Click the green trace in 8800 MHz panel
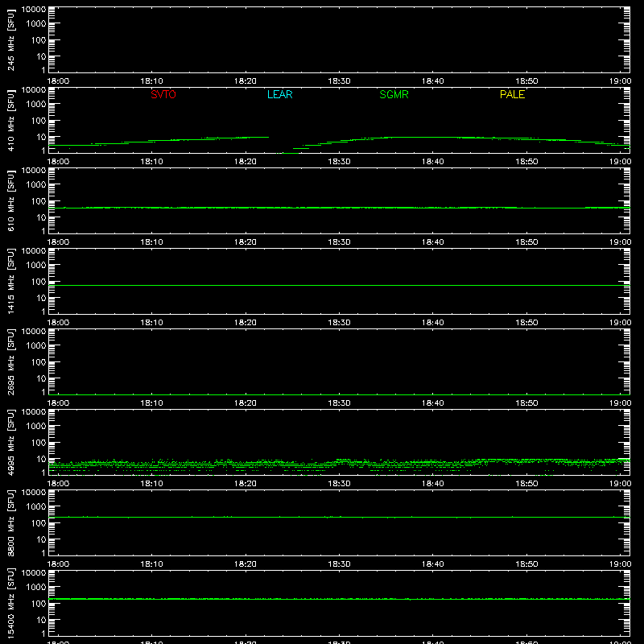644x644 pixels. click(x=339, y=517)
